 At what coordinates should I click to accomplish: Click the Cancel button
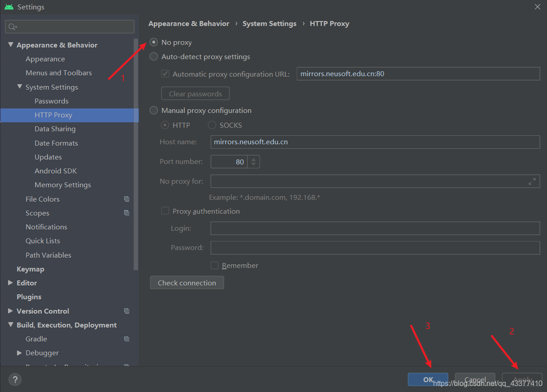pos(475,379)
